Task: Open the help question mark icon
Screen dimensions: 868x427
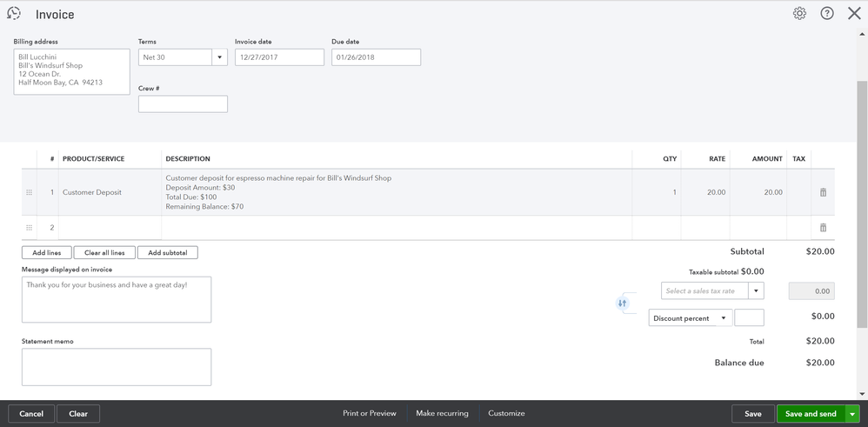Action: (x=827, y=14)
